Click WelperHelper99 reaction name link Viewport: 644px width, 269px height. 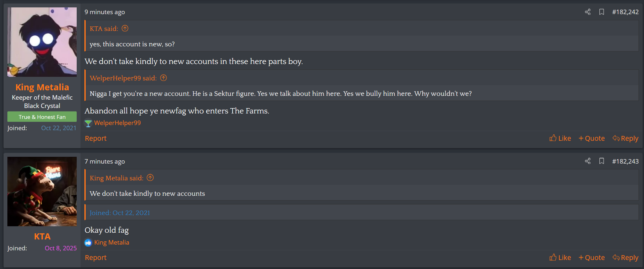coord(117,123)
